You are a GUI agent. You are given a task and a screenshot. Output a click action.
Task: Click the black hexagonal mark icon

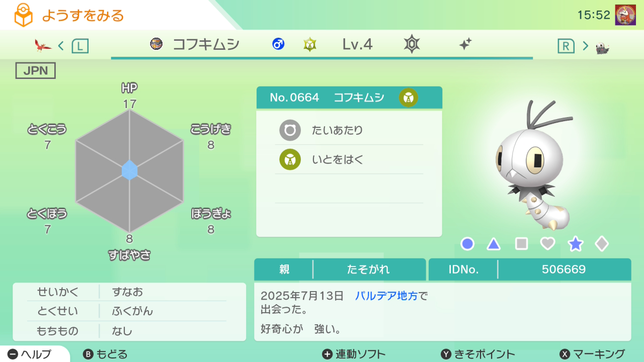412,44
